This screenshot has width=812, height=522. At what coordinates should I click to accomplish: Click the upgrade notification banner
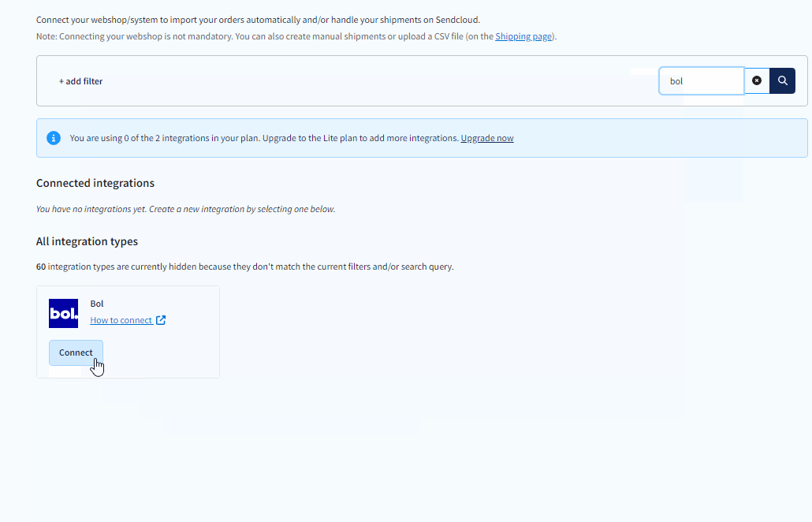422,137
